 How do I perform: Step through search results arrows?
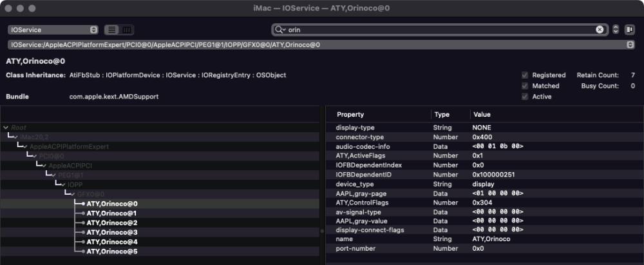pyautogui.click(x=615, y=30)
